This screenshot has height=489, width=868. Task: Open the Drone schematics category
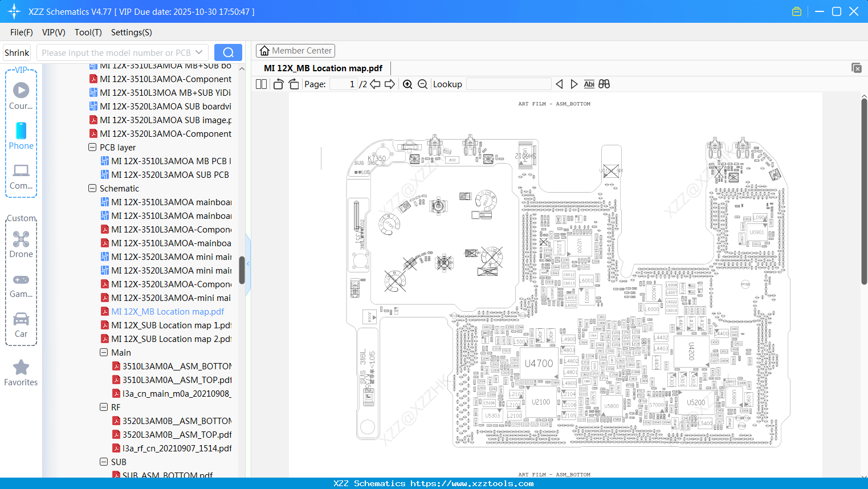tap(21, 244)
